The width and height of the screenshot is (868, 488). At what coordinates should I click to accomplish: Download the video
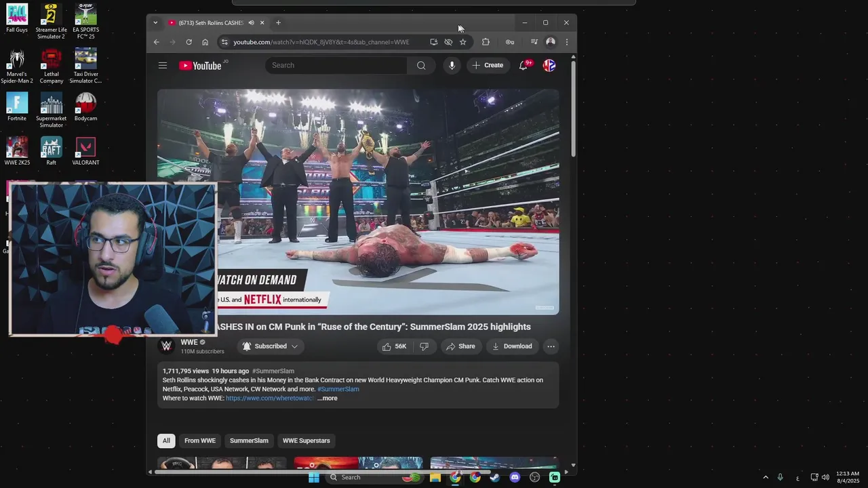pyautogui.click(x=512, y=346)
